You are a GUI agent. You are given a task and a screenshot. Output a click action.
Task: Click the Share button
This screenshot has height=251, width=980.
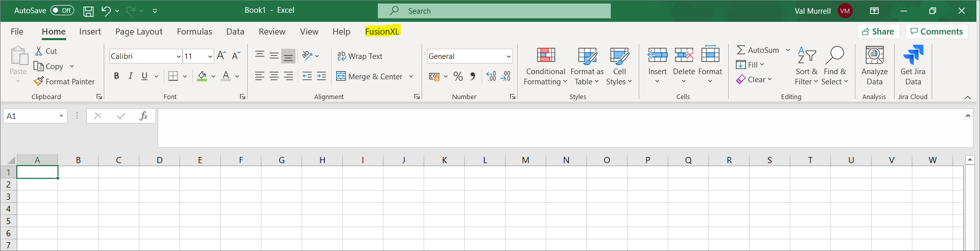pos(878,32)
